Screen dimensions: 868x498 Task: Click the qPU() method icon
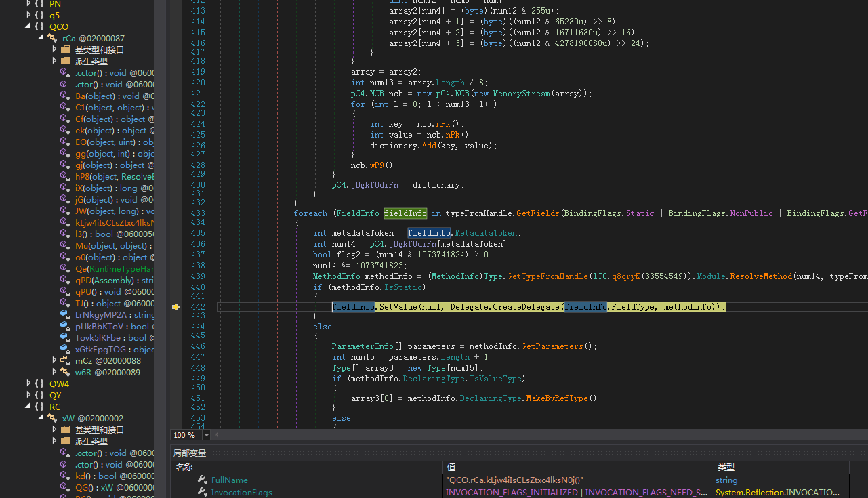coord(65,292)
